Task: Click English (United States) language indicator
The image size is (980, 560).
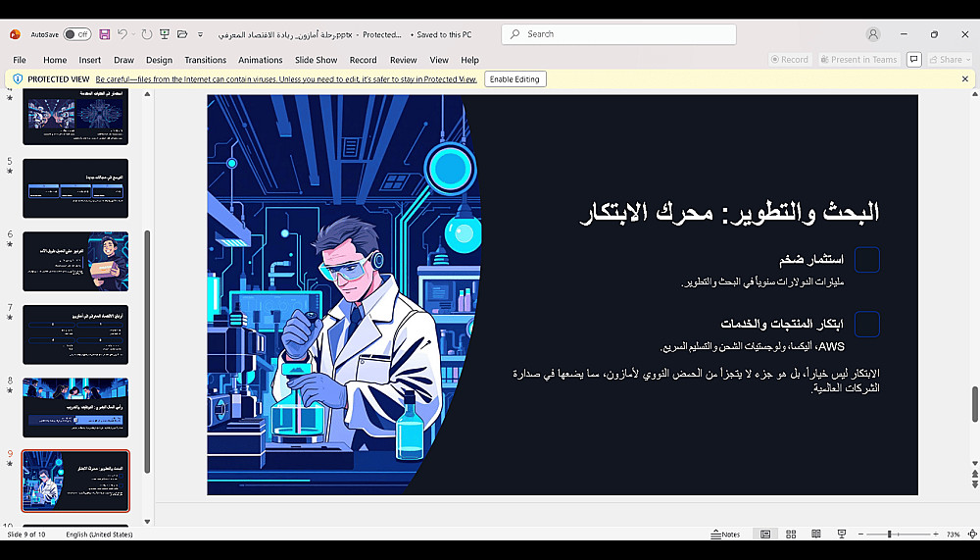Action: pyautogui.click(x=99, y=535)
